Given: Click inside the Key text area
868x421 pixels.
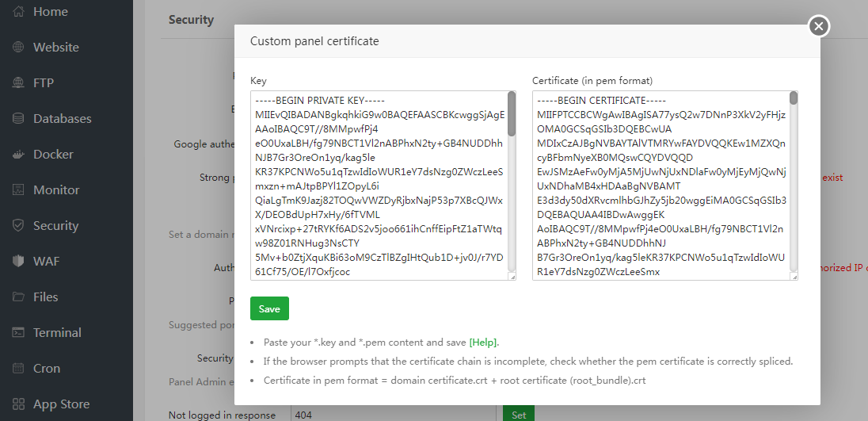Looking at the screenshot, I should tap(379, 186).
